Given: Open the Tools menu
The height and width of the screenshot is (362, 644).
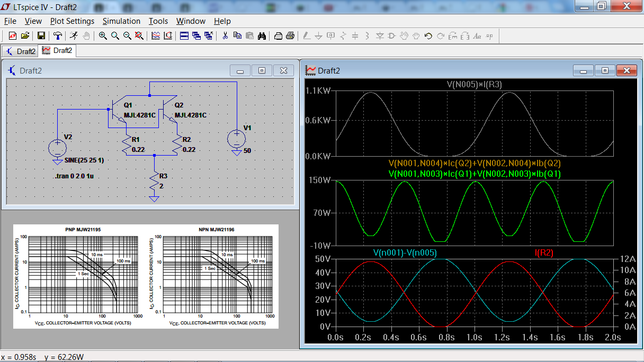Looking at the screenshot, I should click(x=158, y=21).
